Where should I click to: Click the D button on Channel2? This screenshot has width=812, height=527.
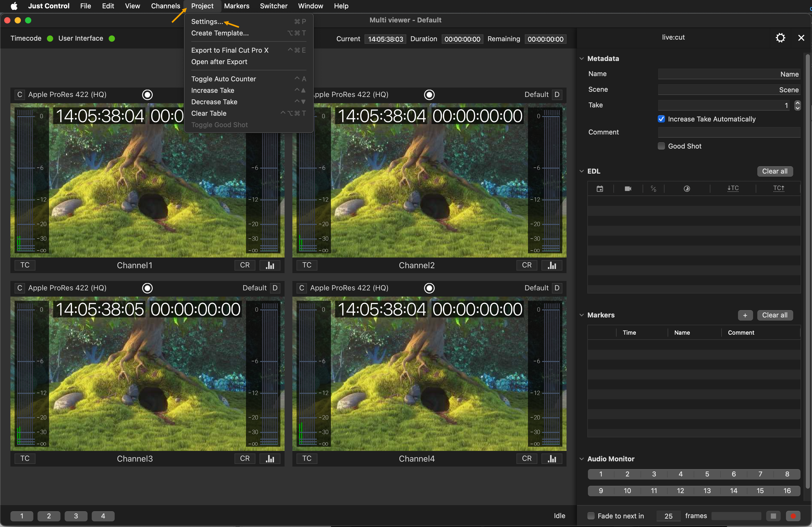[x=557, y=95]
